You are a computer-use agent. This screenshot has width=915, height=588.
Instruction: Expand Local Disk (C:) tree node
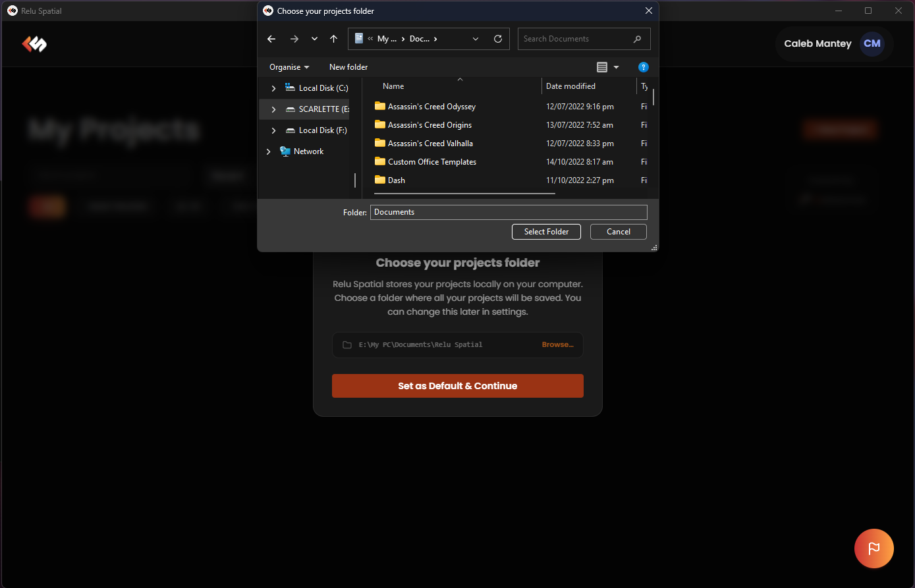[x=274, y=88]
